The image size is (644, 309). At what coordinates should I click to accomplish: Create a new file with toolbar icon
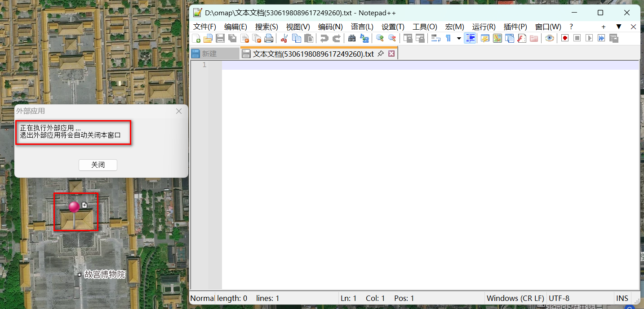[x=196, y=38]
